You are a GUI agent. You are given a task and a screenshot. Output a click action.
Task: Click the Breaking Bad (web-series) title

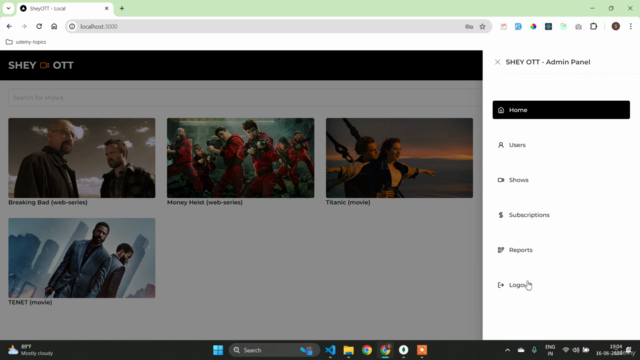48,202
